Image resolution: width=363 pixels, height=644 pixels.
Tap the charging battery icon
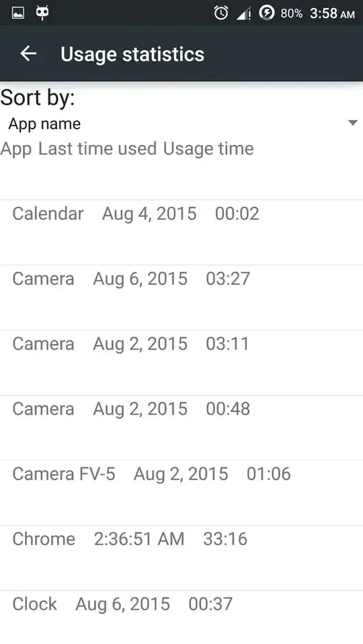click(x=266, y=13)
